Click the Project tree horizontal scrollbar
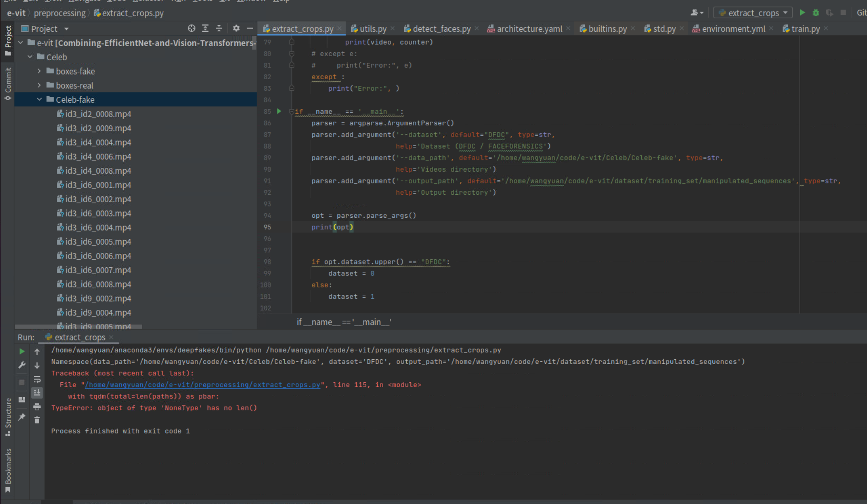Image resolution: width=867 pixels, height=504 pixels. coord(78,327)
